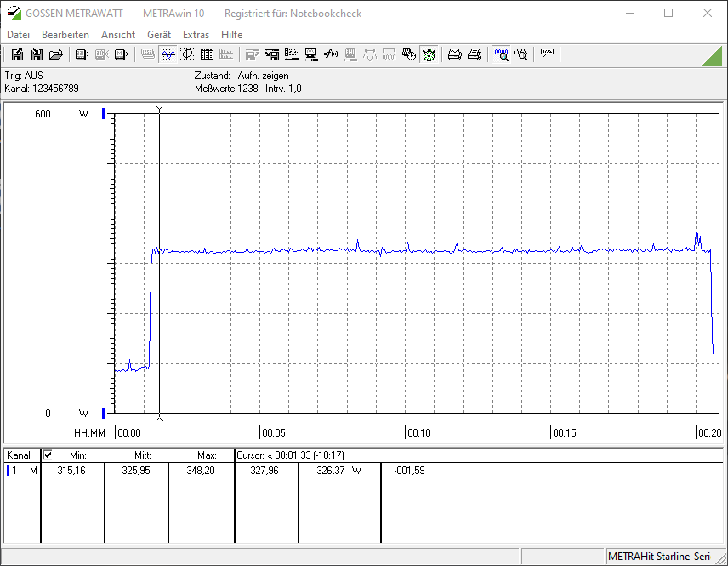Click the grayed sine wave cursor icon
The width and height of the screenshot is (728, 566).
tap(370, 54)
